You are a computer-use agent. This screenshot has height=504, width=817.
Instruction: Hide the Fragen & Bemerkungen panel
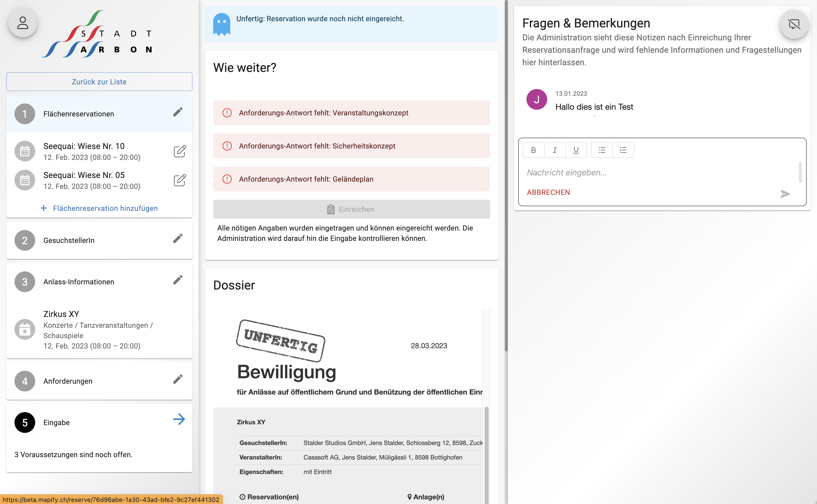(x=794, y=24)
